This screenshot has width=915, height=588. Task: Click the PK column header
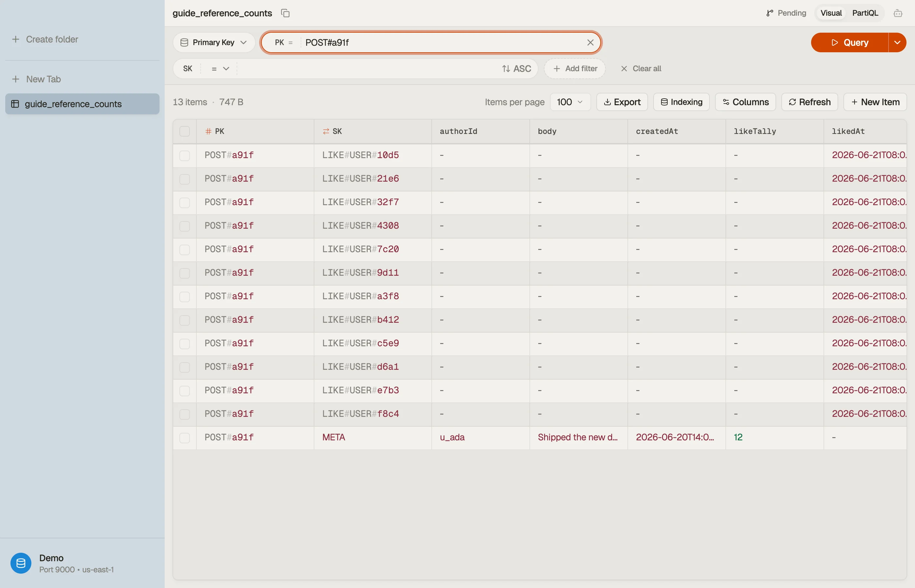tap(255, 131)
